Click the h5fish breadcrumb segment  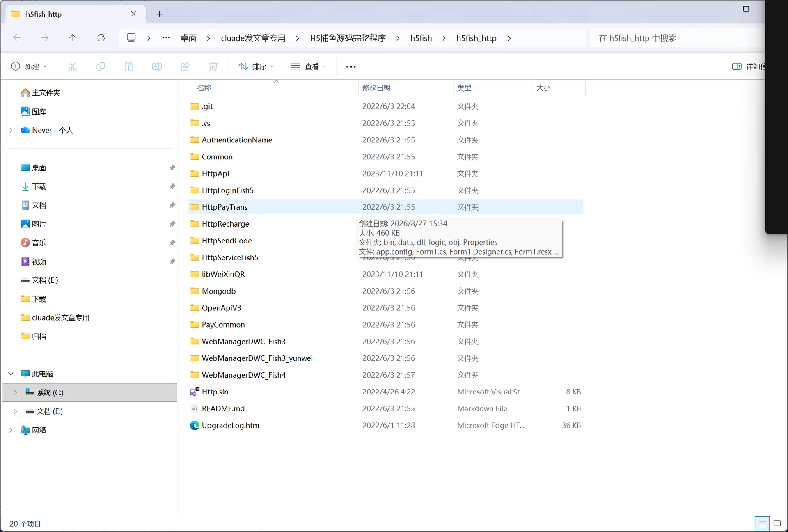coord(421,38)
